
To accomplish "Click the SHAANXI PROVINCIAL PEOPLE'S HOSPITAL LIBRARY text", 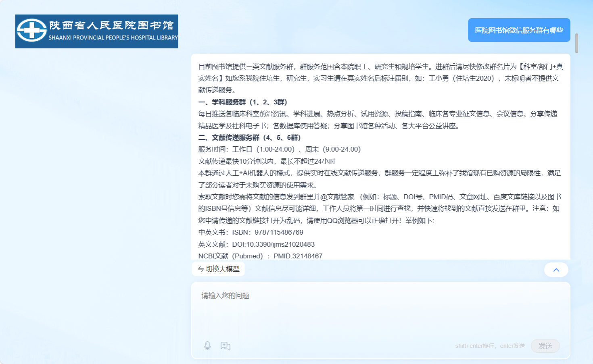I will coord(113,37).
